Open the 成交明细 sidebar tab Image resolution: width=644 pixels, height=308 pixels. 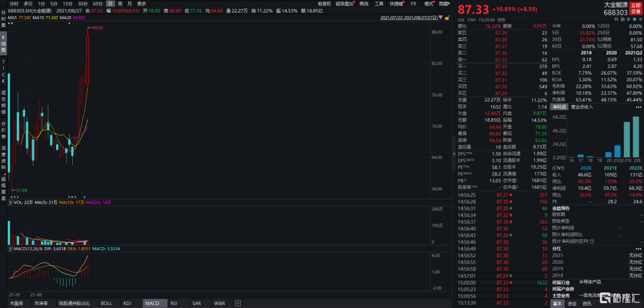click(4, 102)
